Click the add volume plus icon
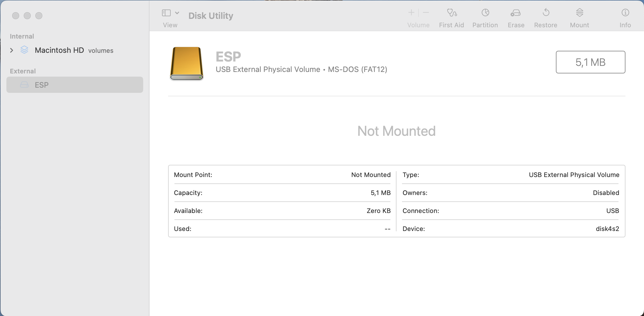Screen dimensions: 644x316 click(x=411, y=12)
